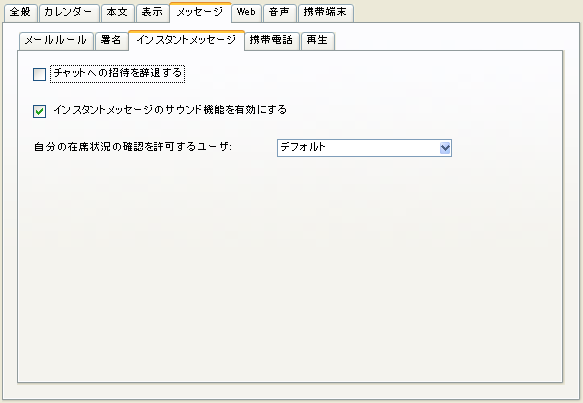
Task: Switch to the 音声 tab
Action: tap(279, 13)
